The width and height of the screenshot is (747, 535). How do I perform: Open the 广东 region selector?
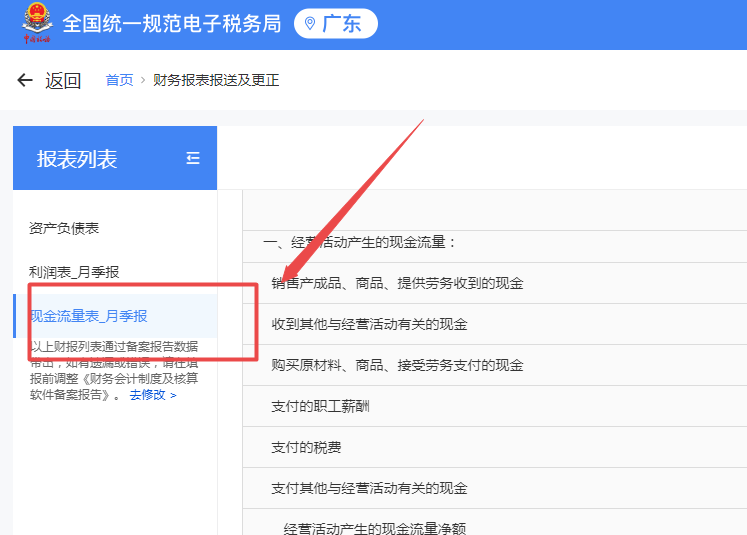tap(336, 24)
